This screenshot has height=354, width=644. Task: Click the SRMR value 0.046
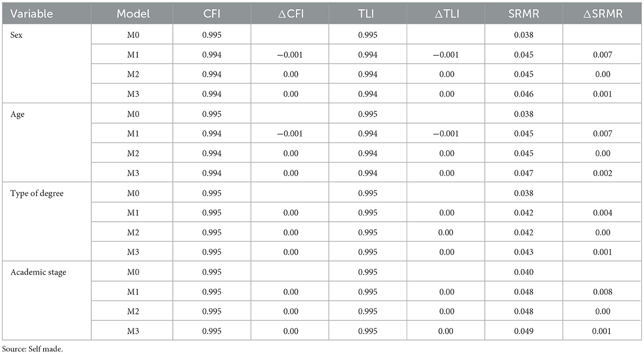(524, 94)
